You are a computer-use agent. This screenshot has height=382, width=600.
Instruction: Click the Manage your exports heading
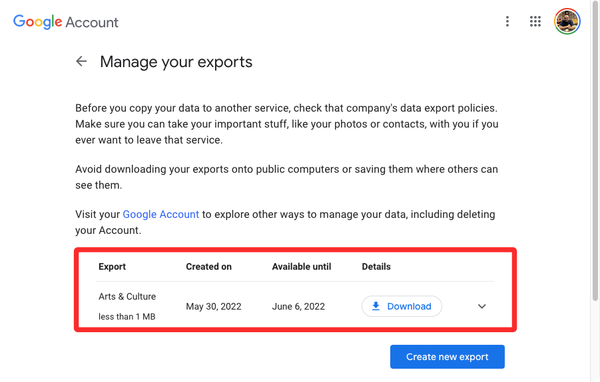[176, 62]
